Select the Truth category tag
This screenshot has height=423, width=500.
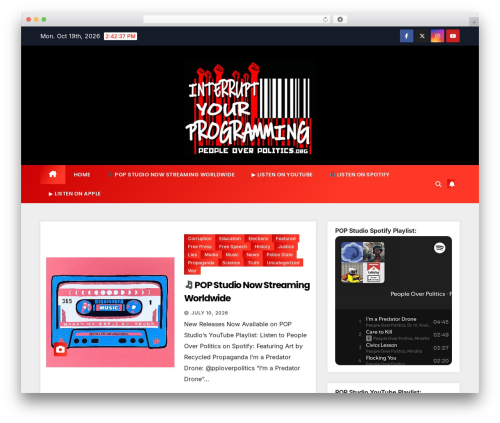click(x=253, y=263)
